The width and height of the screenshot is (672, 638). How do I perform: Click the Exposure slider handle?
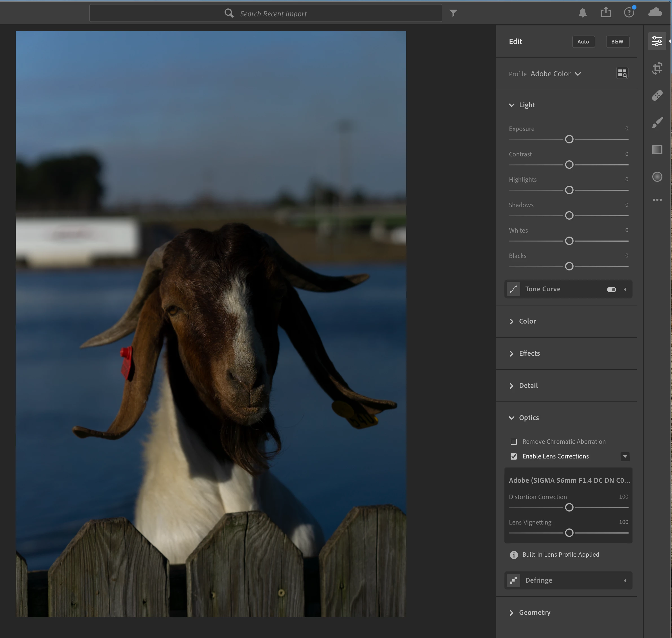pos(569,139)
